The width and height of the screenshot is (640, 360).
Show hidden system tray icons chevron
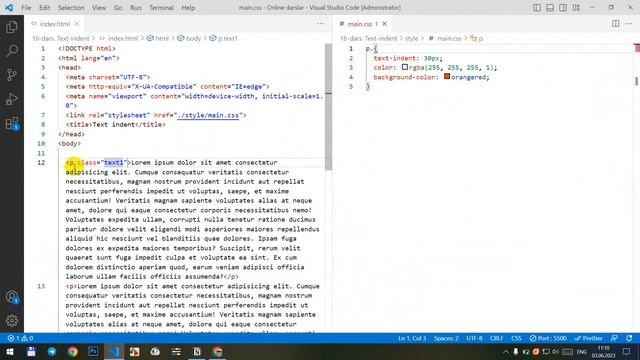pyautogui.click(x=506, y=351)
